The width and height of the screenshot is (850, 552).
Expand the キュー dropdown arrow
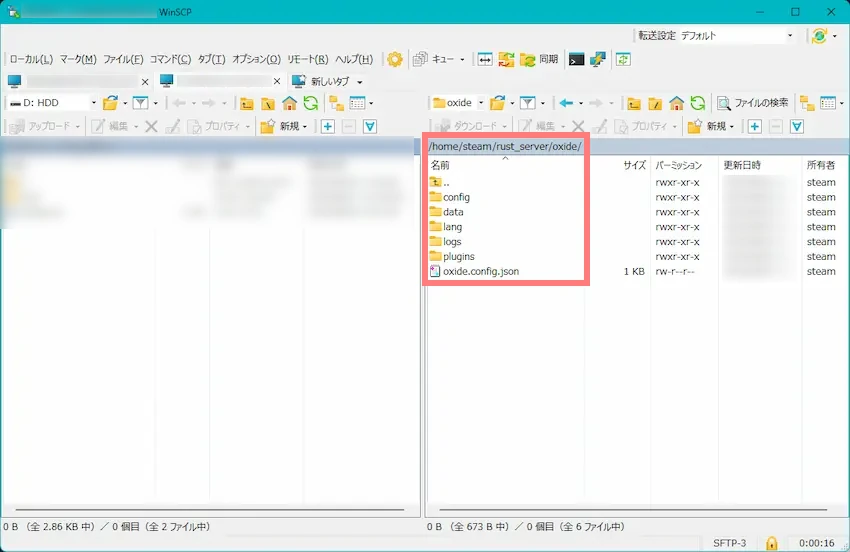(x=462, y=60)
